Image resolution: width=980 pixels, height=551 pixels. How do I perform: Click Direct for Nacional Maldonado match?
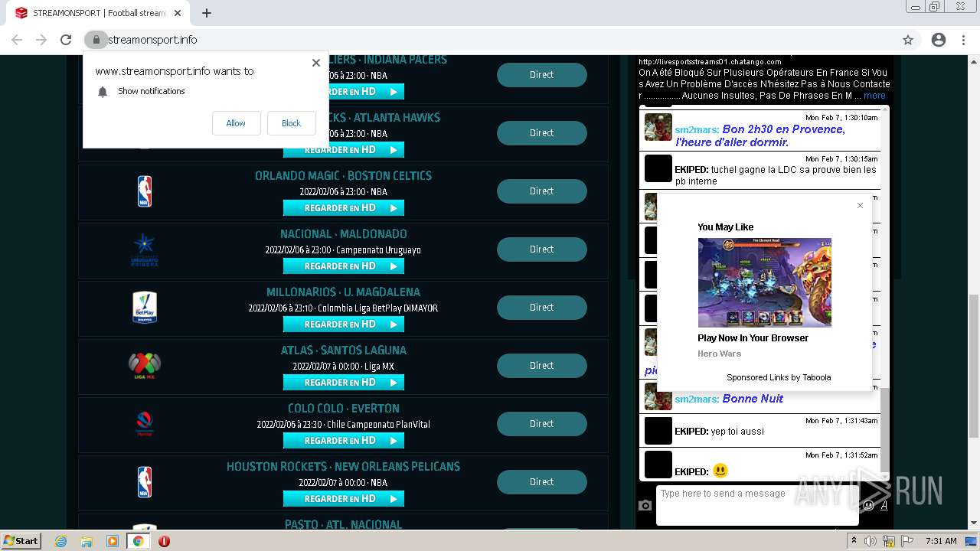541,249
